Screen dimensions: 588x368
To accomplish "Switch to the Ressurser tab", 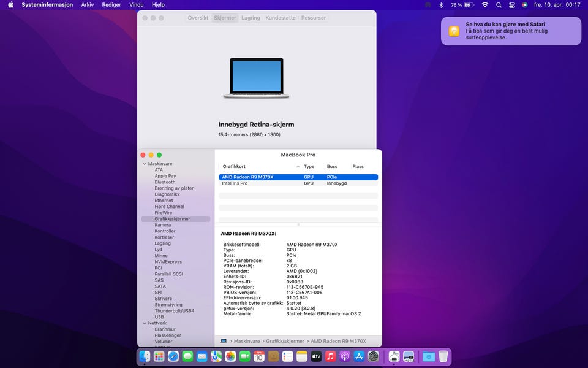I will tap(314, 18).
